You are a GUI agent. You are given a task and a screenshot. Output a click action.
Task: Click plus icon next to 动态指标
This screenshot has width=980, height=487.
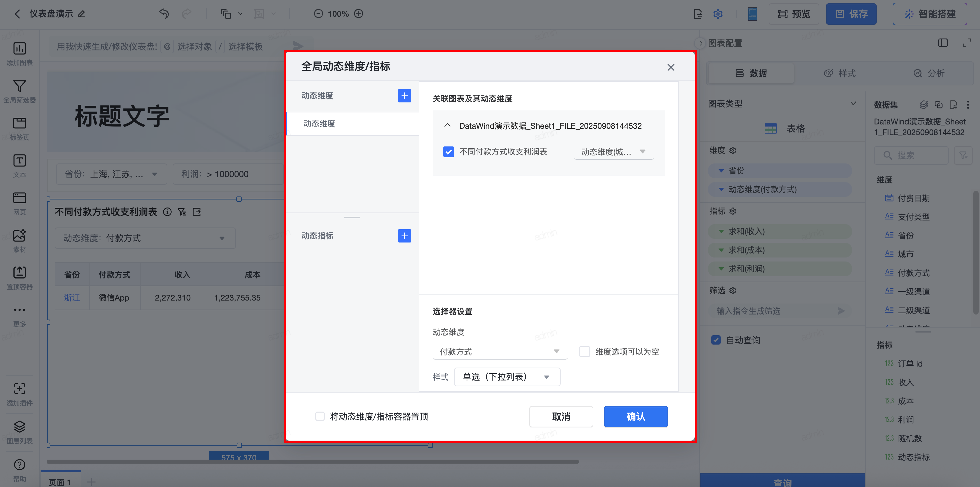[404, 236]
